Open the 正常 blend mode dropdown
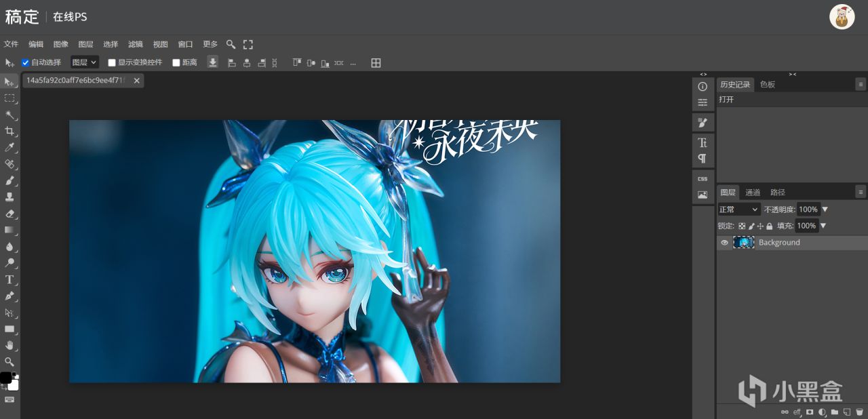The width and height of the screenshot is (868, 419). [739, 209]
